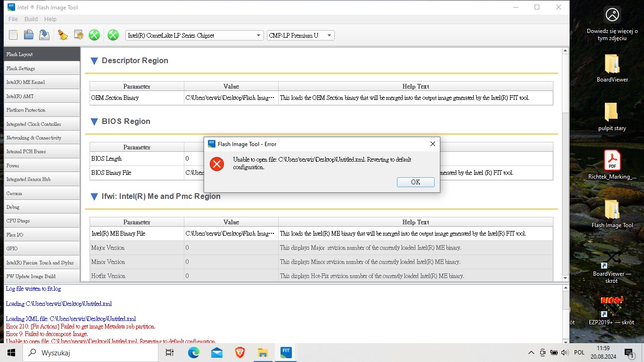Image resolution: width=644 pixels, height=362 pixels.
Task: Click the BIOS Length parameter cell
Action: [x=137, y=159]
